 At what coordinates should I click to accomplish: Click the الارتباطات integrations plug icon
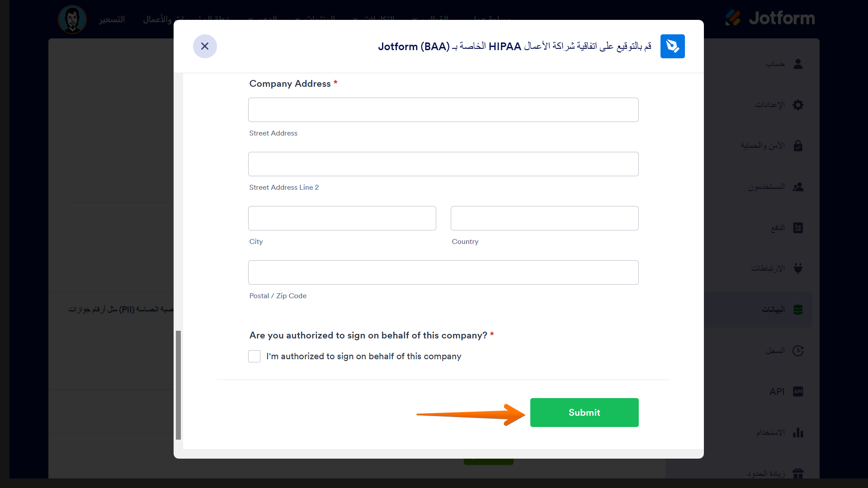(798, 268)
